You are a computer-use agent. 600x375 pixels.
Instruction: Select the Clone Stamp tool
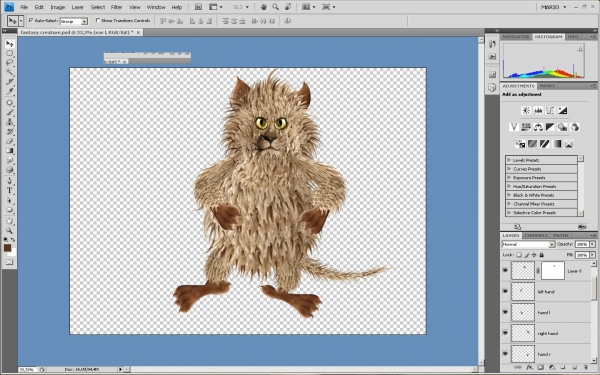pos(9,122)
